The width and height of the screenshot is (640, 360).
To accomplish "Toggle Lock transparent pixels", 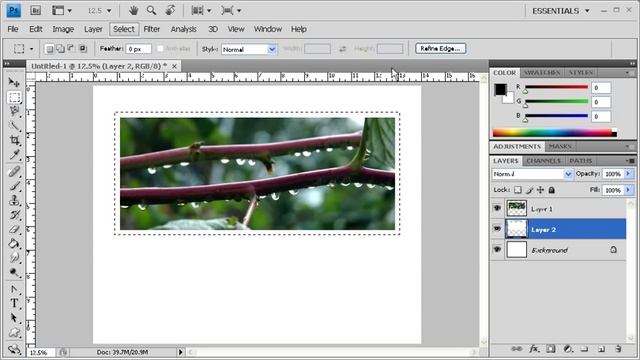I will click(x=518, y=190).
